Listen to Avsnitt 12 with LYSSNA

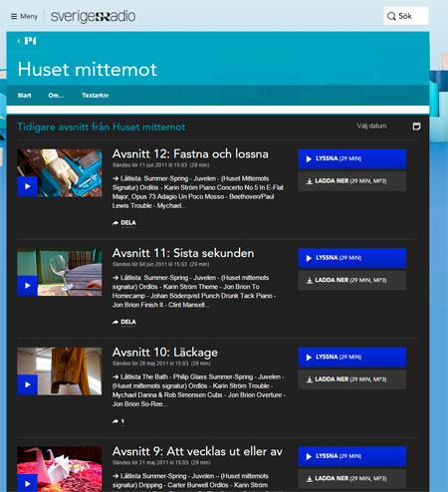(x=352, y=158)
